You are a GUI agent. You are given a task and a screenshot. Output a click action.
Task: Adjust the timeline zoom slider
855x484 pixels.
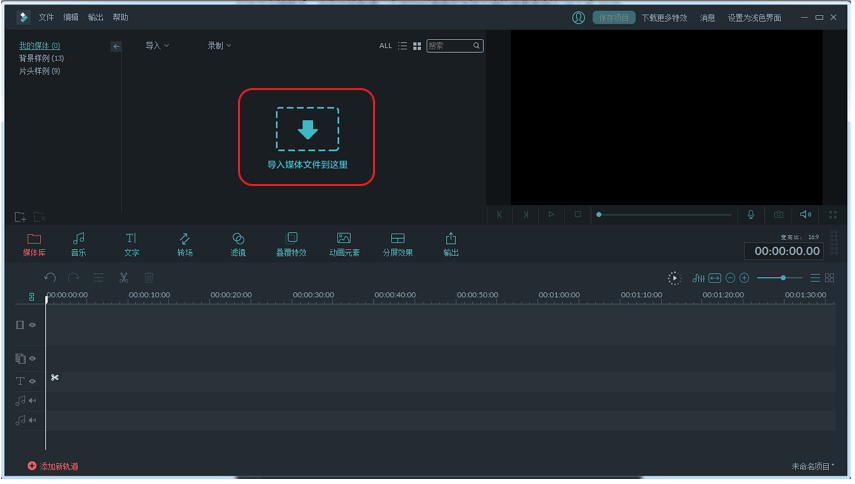tap(780, 278)
